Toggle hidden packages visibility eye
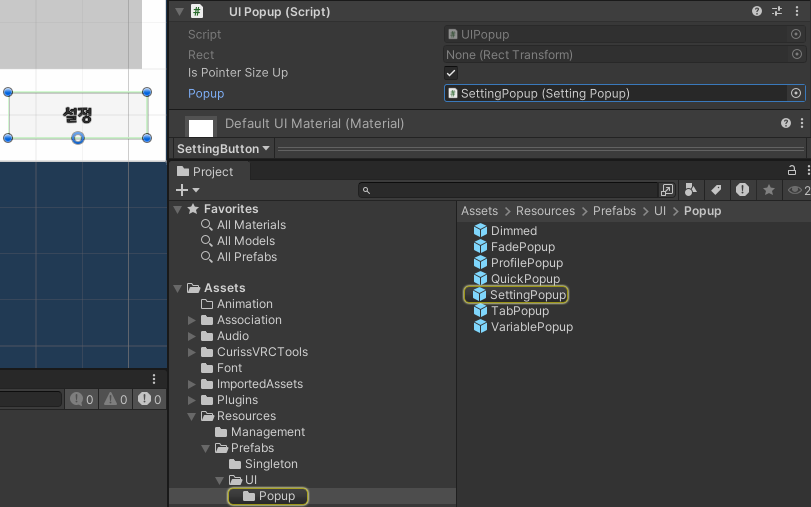The image size is (811, 507). coord(798,190)
